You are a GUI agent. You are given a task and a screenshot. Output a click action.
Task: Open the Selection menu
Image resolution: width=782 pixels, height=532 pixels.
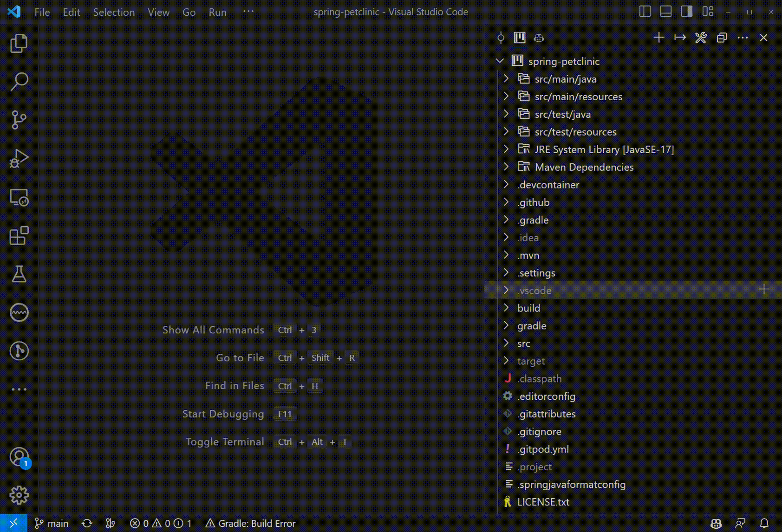point(114,12)
